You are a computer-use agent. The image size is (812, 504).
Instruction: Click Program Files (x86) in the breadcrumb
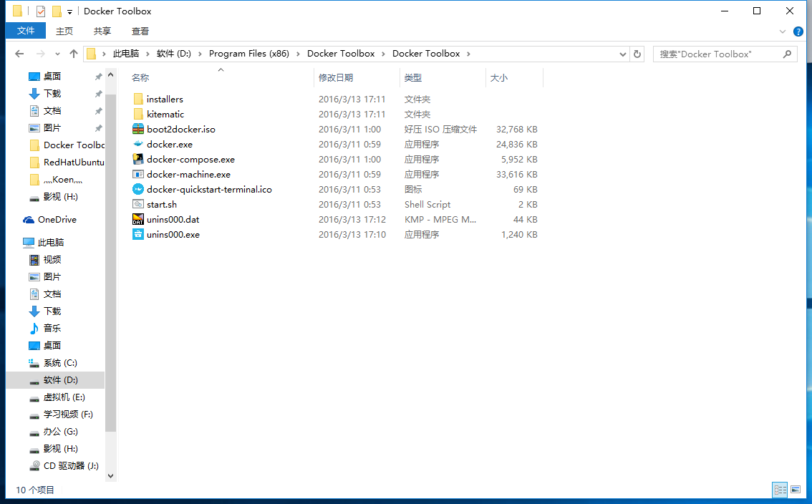(248, 54)
